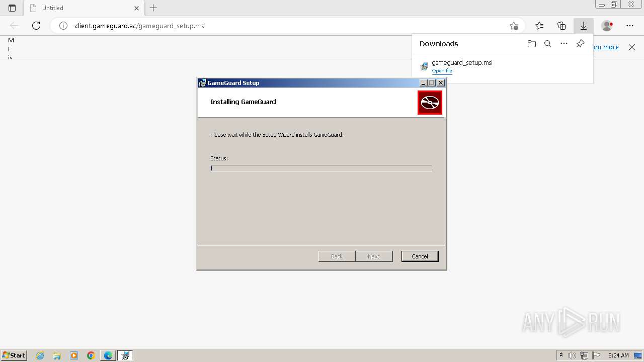Click the address bar URL field
The image size is (644, 362).
coord(288,26)
